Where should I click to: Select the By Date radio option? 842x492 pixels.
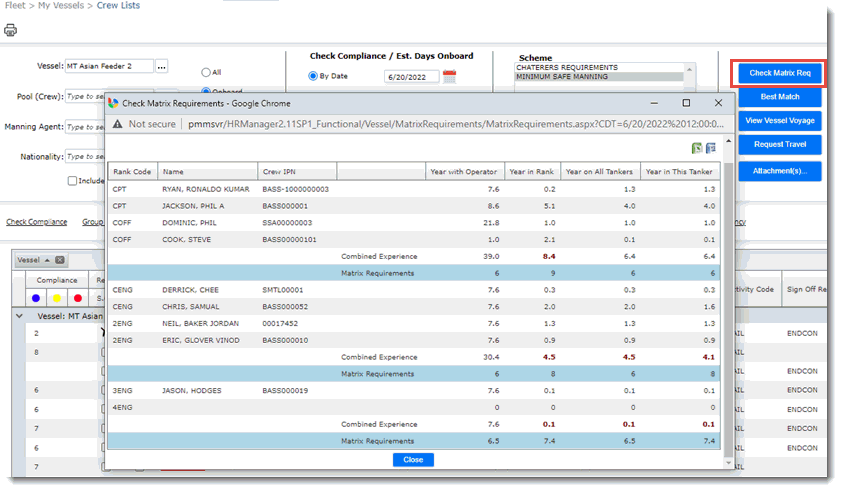313,76
